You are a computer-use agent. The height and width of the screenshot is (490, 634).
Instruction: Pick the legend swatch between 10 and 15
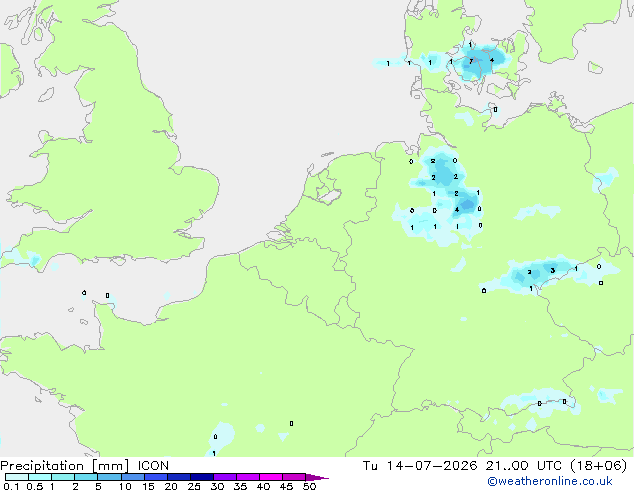(133, 477)
